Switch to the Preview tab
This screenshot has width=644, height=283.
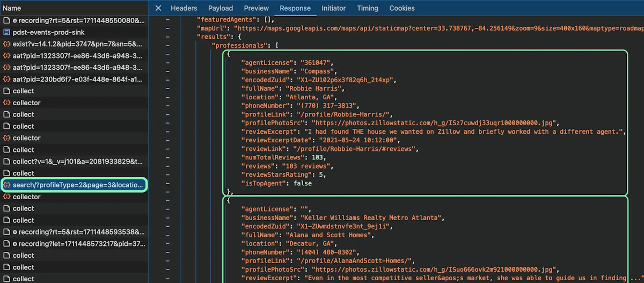tap(257, 8)
